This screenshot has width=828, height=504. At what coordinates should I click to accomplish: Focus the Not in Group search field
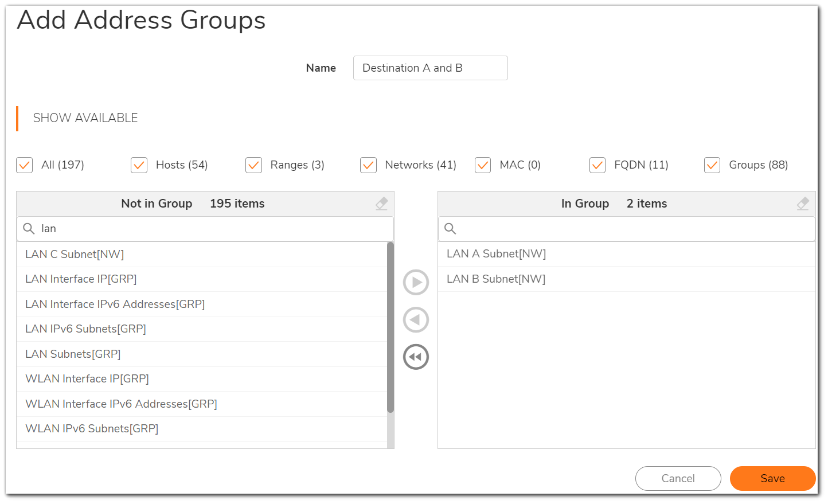205,229
